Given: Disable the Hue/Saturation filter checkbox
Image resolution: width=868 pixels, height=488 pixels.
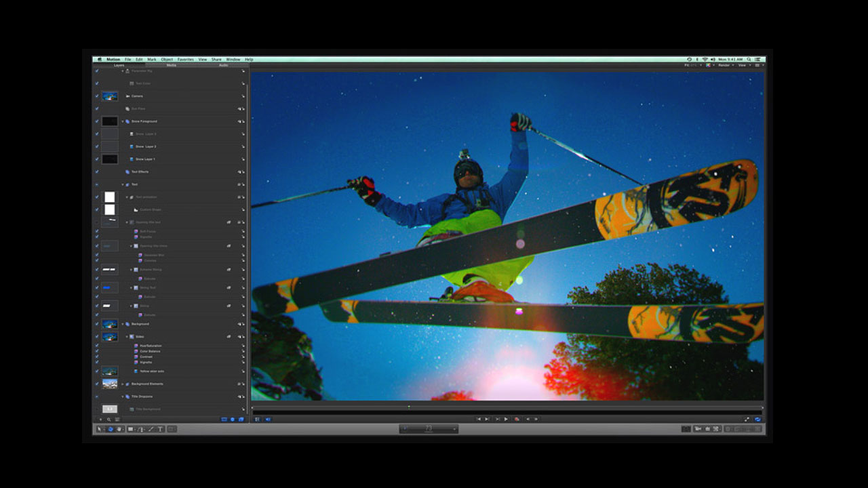Looking at the screenshot, I should [96, 346].
